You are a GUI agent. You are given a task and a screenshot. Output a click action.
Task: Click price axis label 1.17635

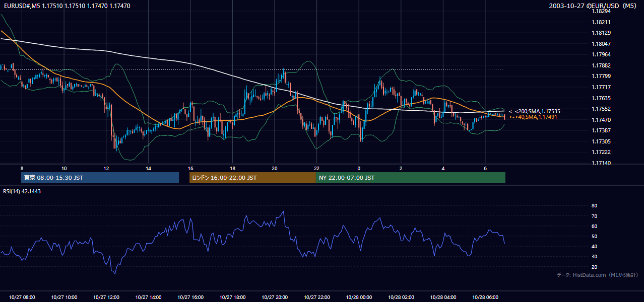click(x=601, y=98)
